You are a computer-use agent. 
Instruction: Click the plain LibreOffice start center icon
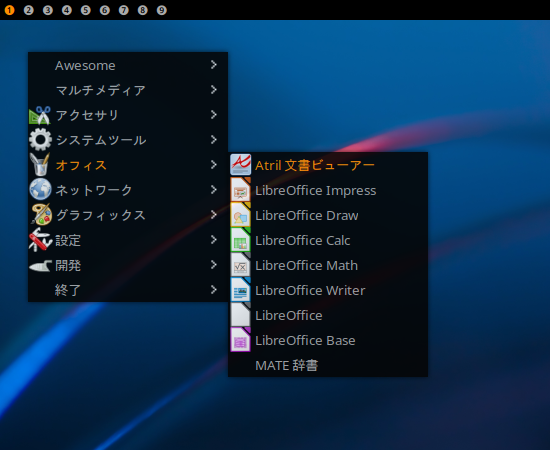tap(240, 315)
